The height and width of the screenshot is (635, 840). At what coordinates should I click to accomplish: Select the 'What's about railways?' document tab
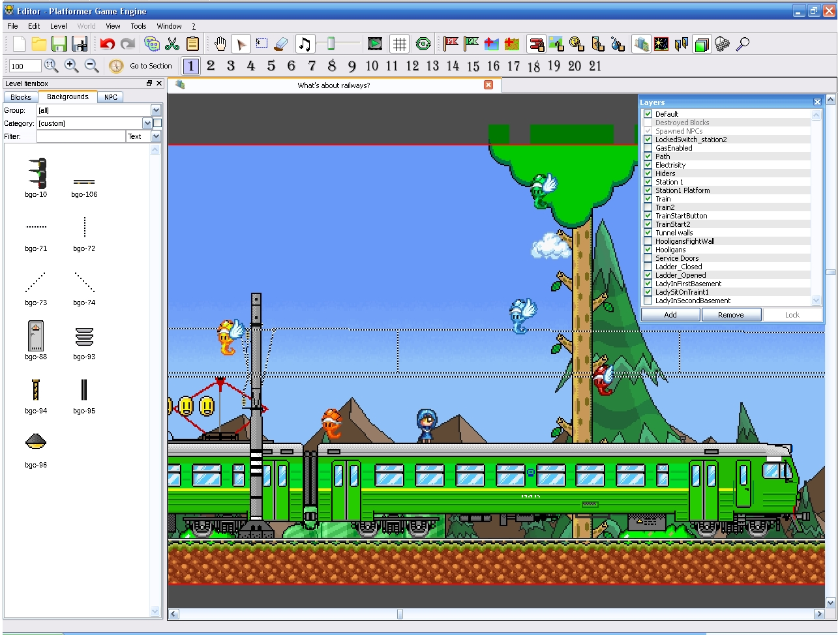point(335,85)
